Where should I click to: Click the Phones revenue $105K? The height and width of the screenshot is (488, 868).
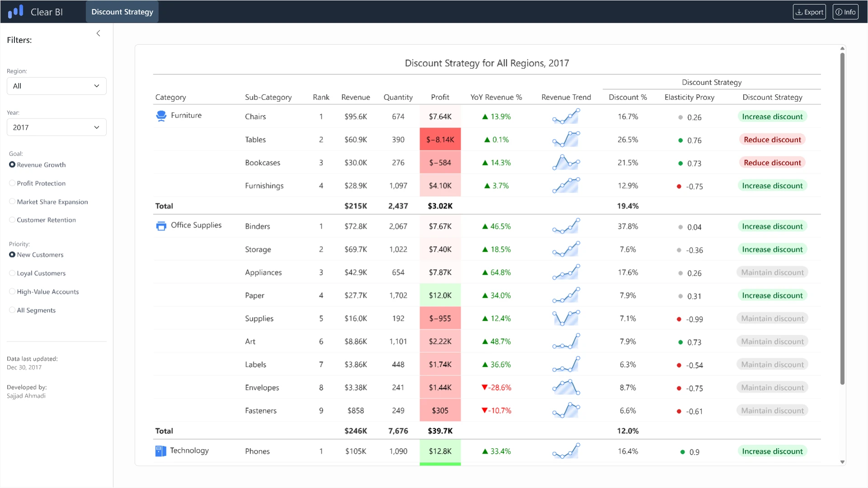point(355,451)
